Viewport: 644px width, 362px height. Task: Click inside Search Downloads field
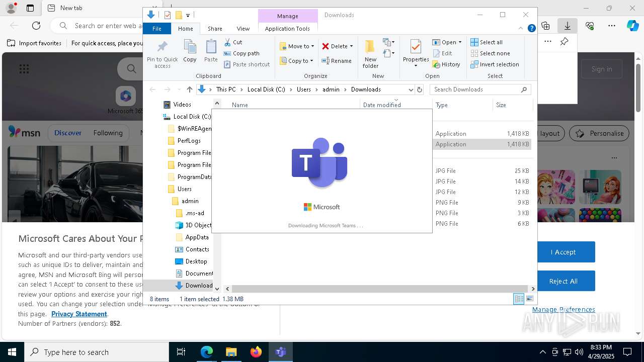475,89
